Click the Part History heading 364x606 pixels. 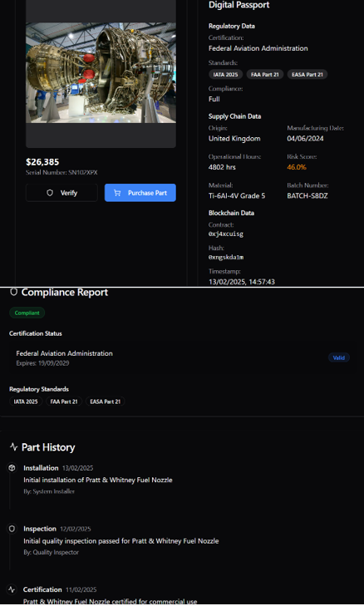[48, 447]
